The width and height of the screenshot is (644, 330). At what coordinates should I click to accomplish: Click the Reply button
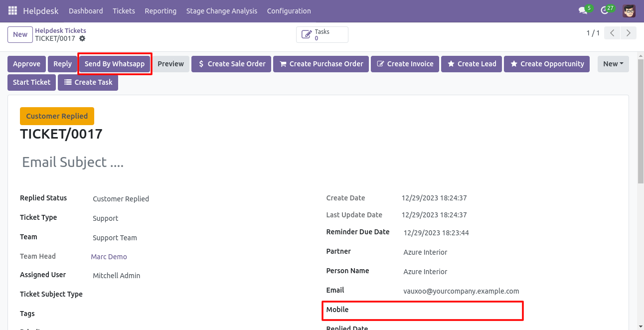[62, 64]
